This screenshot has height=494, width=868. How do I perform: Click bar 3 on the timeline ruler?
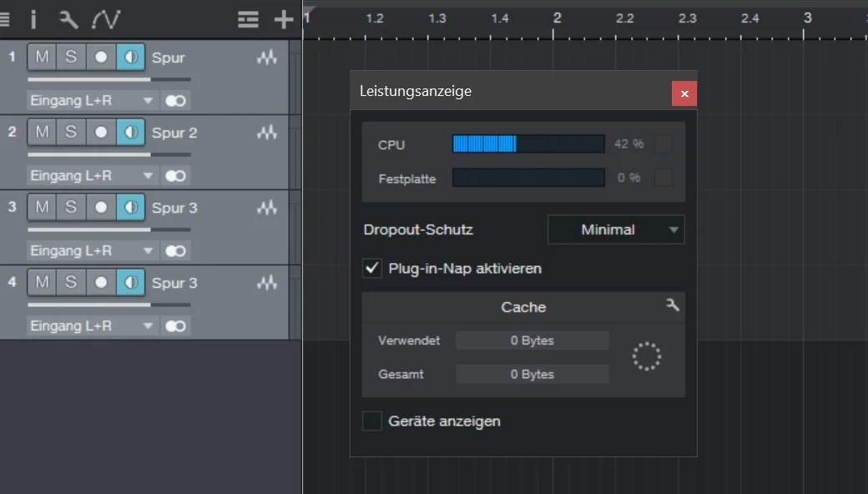tap(808, 18)
